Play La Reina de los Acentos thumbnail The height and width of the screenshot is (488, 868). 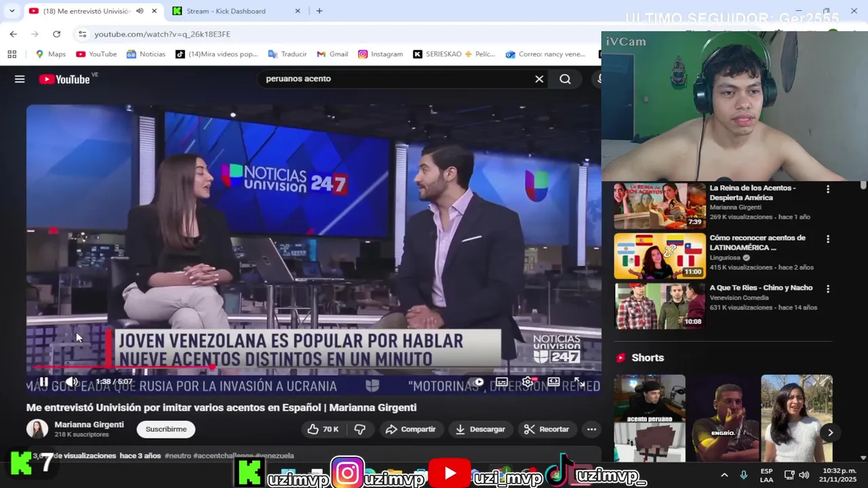[x=660, y=206]
